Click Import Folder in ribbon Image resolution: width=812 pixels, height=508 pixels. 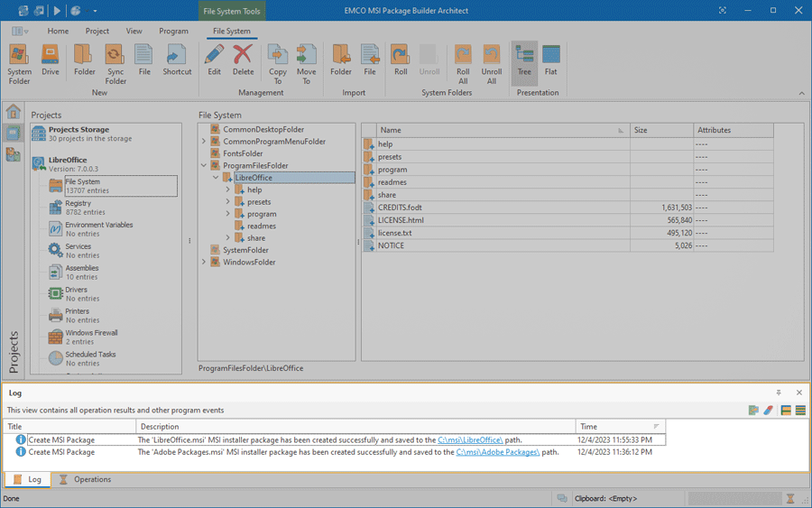341,60
